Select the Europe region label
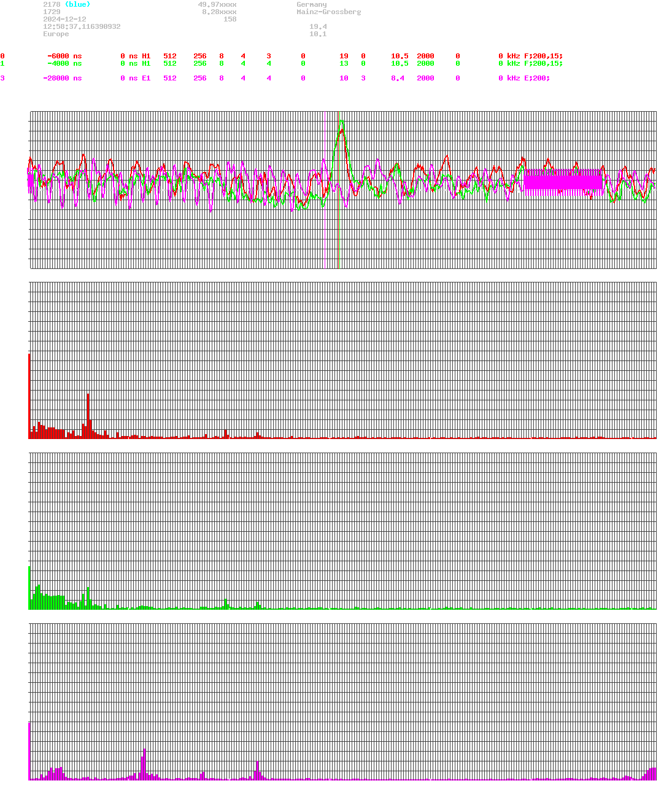 click(x=56, y=34)
